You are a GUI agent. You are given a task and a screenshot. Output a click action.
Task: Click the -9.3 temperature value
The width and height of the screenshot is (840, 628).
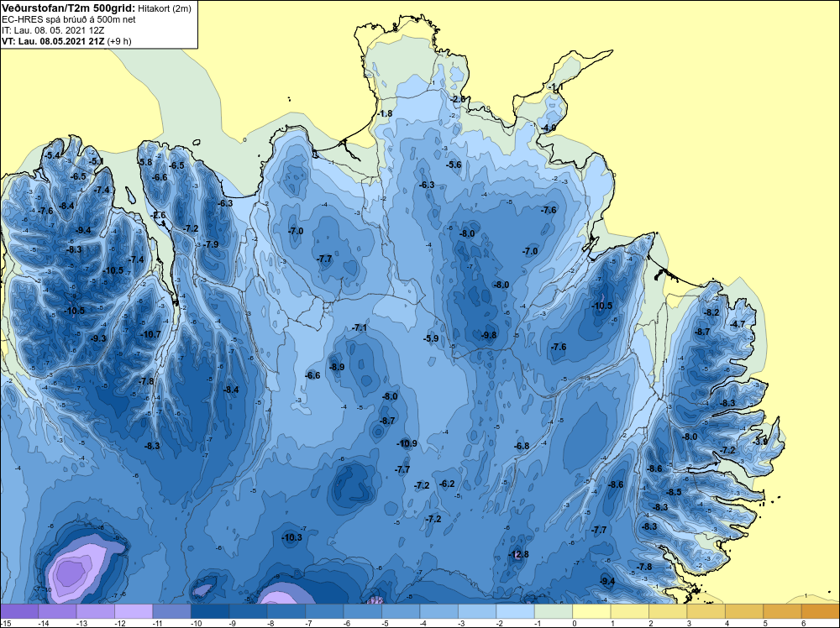pyautogui.click(x=98, y=338)
